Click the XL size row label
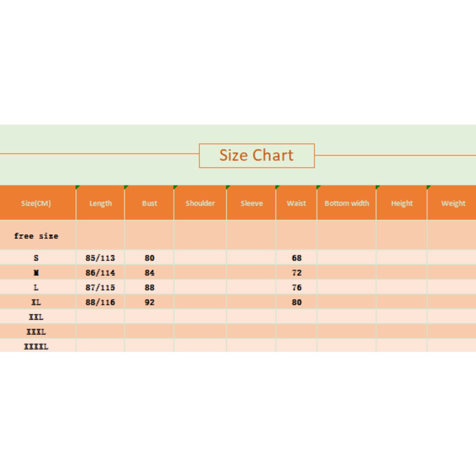 tap(36, 302)
